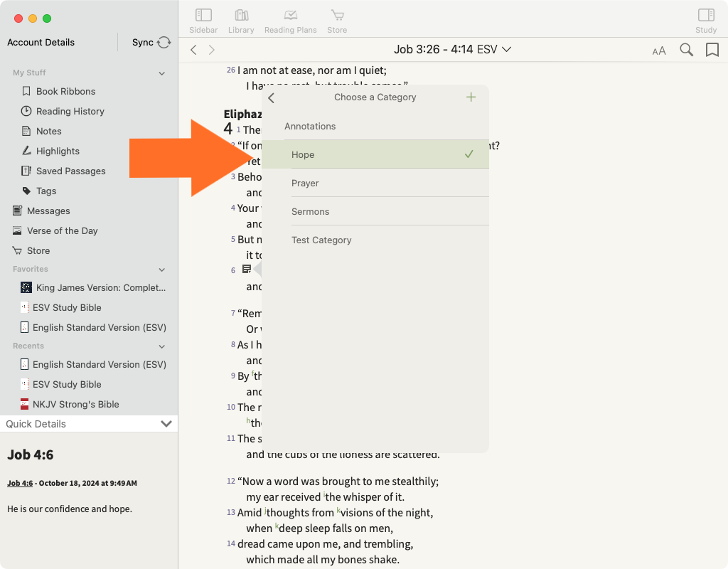Open the Job 3:26 - 4:14 ESV passage dropdown
Viewport: 728px width, 569px height.
(453, 50)
